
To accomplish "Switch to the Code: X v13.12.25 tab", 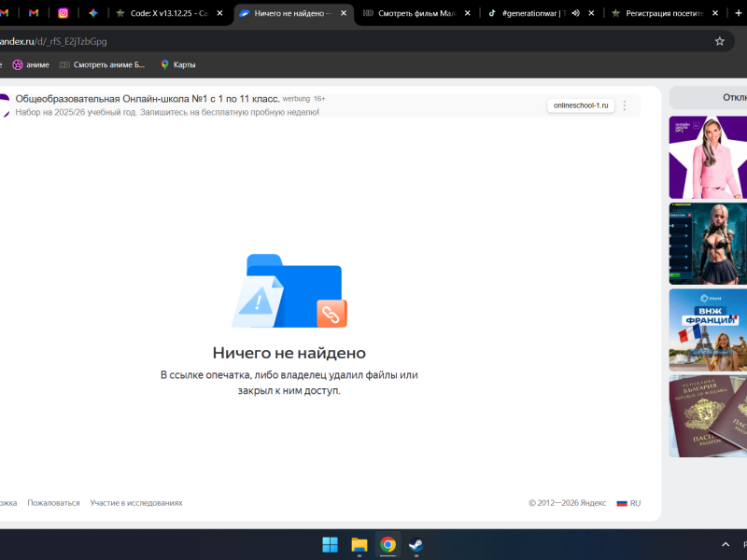I will point(168,13).
